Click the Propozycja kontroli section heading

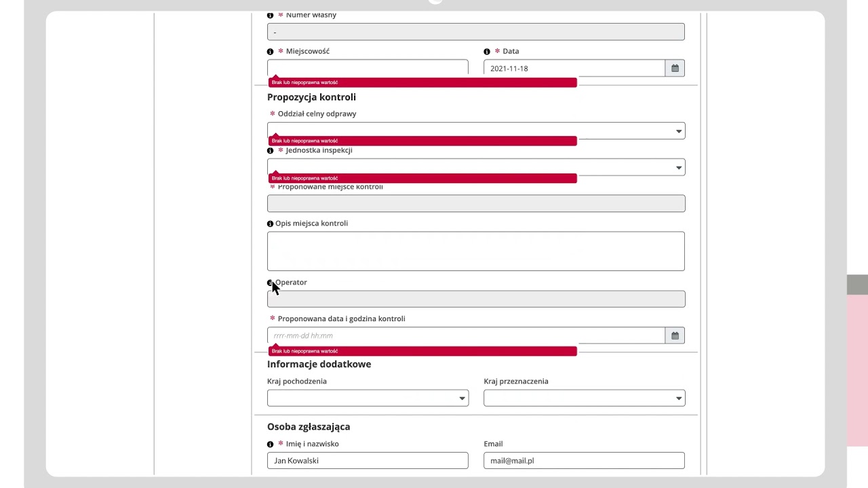point(311,97)
